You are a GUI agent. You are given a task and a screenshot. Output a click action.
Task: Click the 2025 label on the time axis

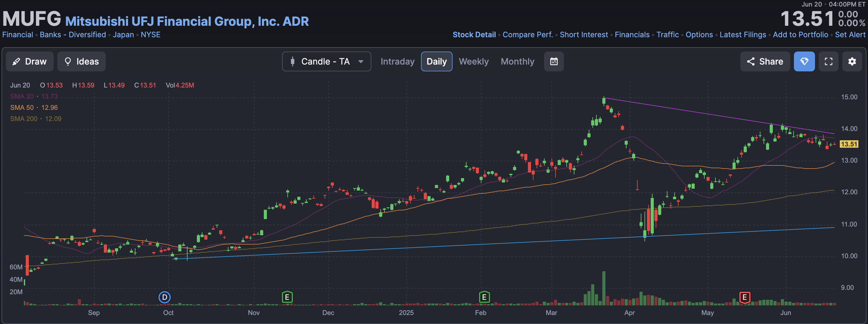[x=406, y=313]
